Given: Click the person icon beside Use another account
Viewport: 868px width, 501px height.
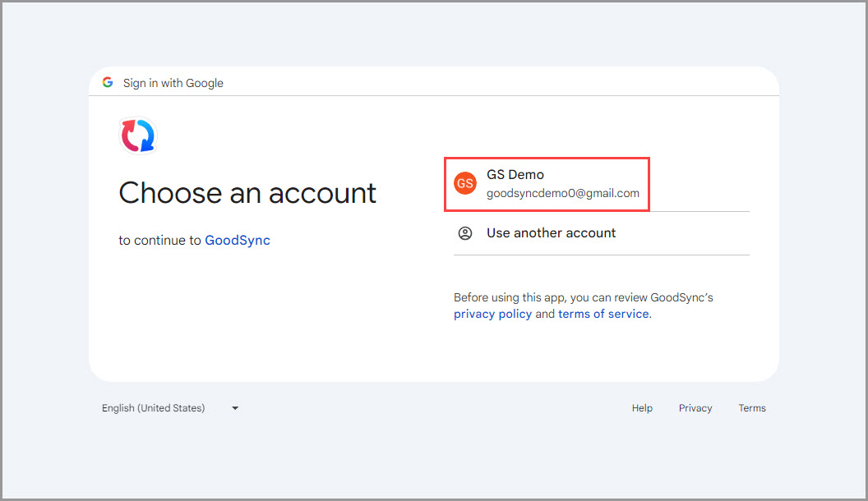Looking at the screenshot, I should coord(465,233).
